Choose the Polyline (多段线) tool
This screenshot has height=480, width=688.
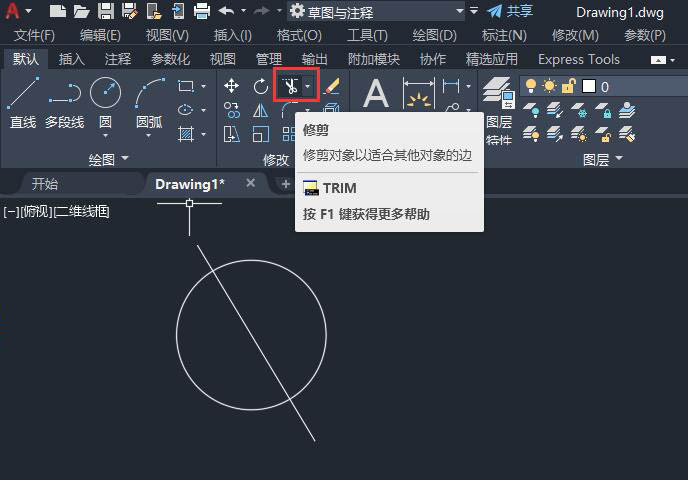click(x=64, y=103)
